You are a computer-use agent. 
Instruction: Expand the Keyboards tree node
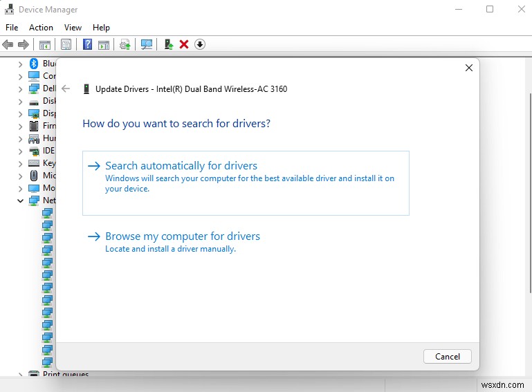coord(20,164)
